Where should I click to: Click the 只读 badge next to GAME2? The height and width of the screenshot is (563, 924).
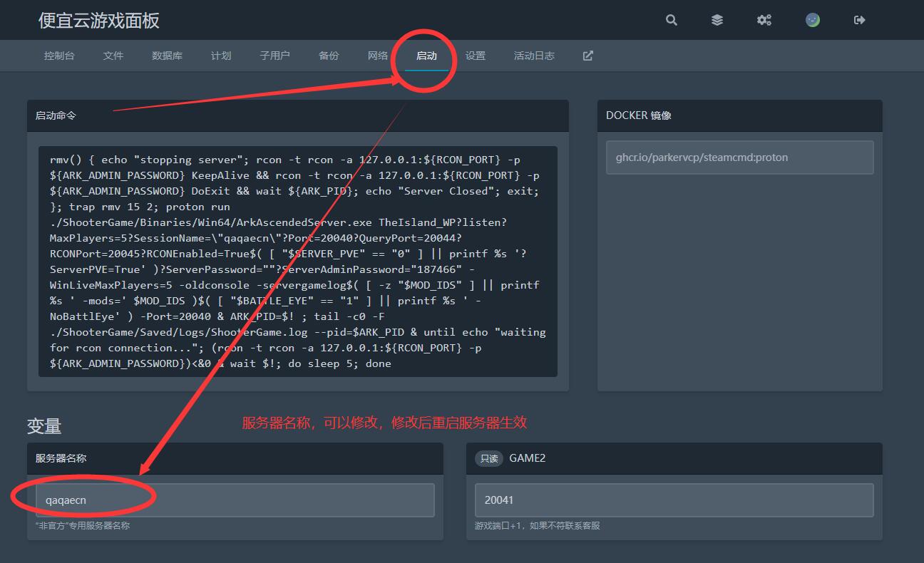click(x=489, y=458)
